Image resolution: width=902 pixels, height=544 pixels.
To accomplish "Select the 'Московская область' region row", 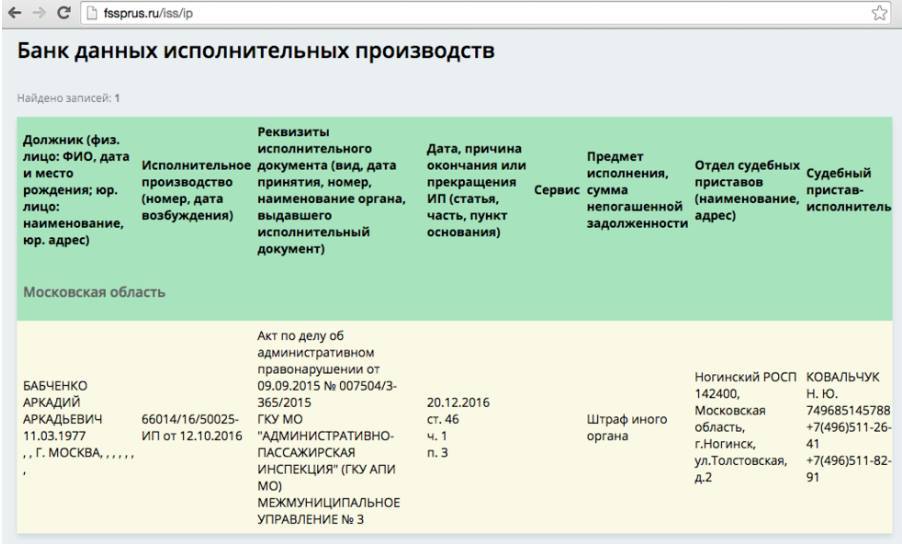I will tap(94, 293).
